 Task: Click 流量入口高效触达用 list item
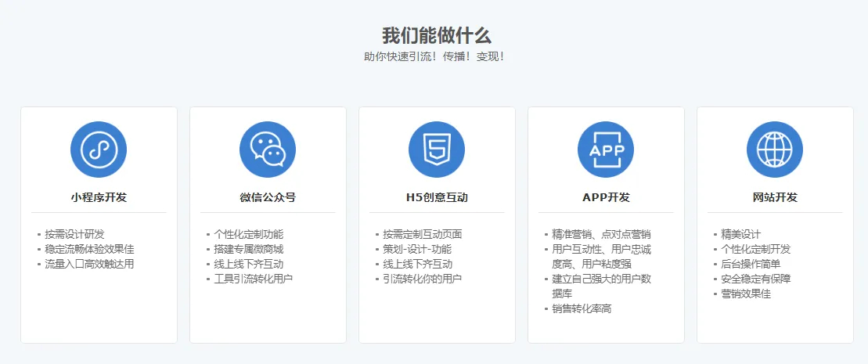pyautogui.click(x=89, y=264)
